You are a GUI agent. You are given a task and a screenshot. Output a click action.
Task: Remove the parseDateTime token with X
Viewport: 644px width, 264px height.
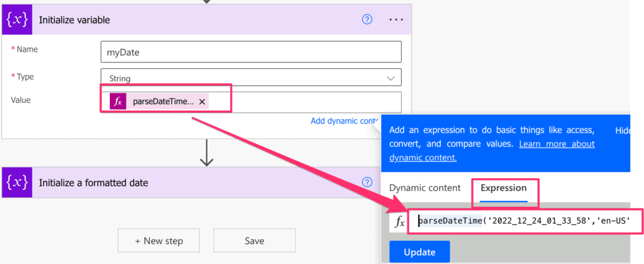(x=202, y=102)
